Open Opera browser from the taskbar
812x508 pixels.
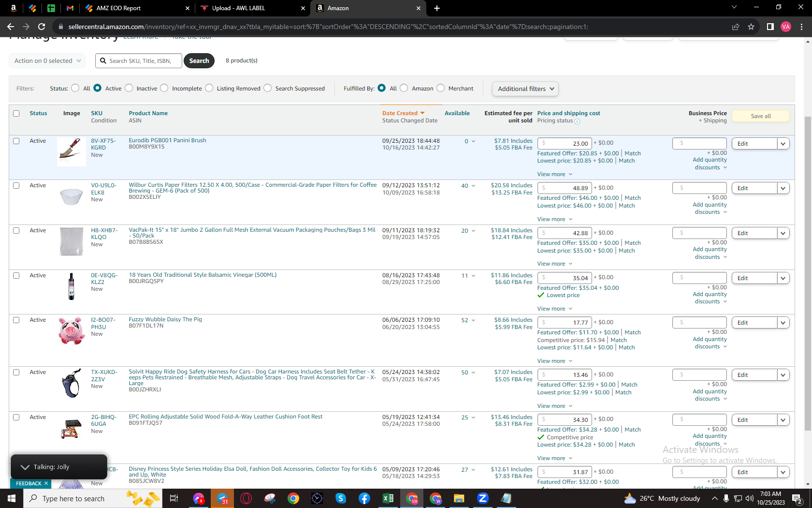click(x=246, y=498)
